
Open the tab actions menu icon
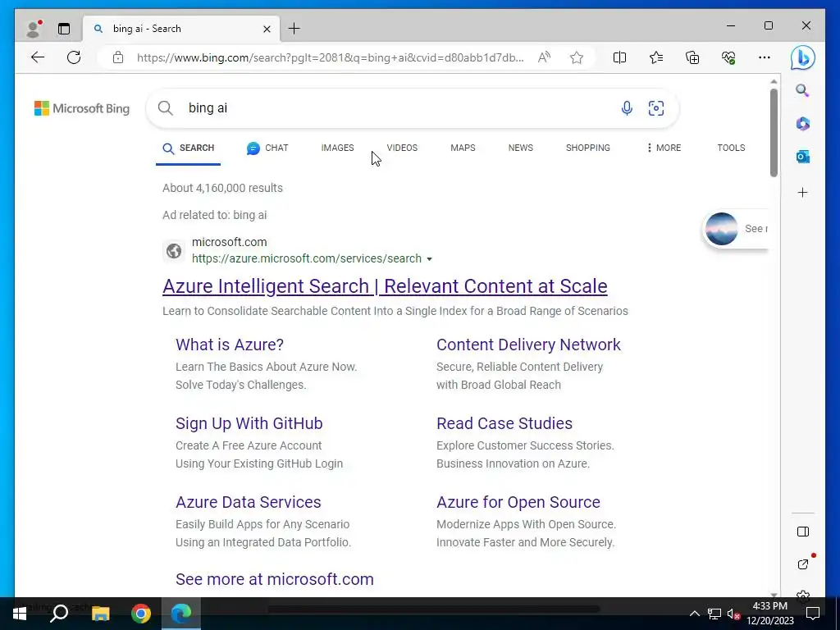64,29
